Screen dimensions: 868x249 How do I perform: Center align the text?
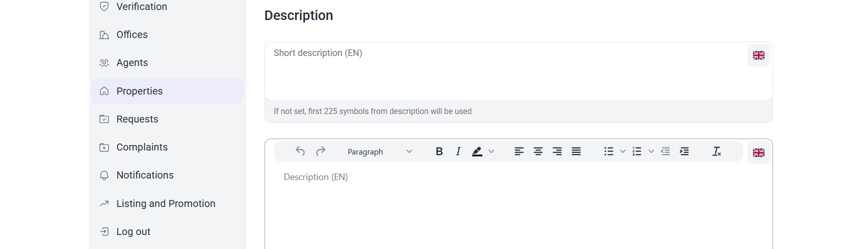coord(538,151)
